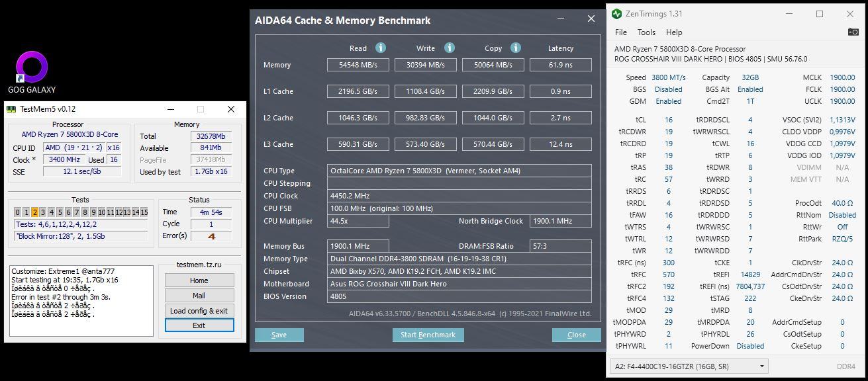Click Start Benchmark button
This screenshot has height=381, width=868.
[428, 335]
